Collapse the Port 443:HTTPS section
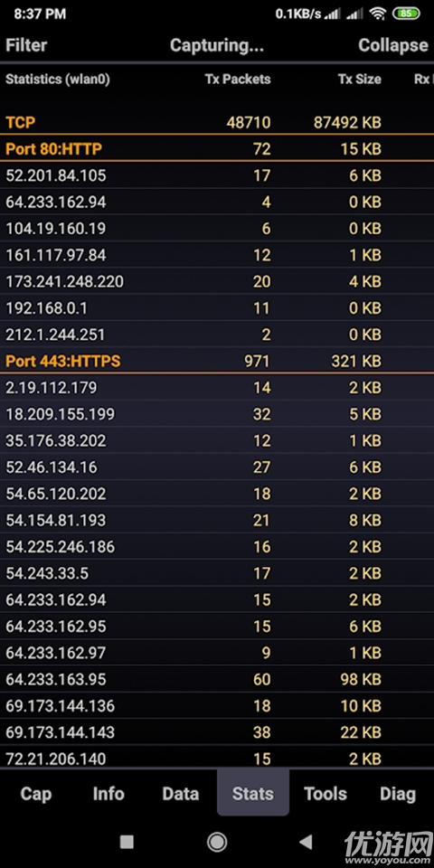The width and height of the screenshot is (434, 868). (217, 361)
